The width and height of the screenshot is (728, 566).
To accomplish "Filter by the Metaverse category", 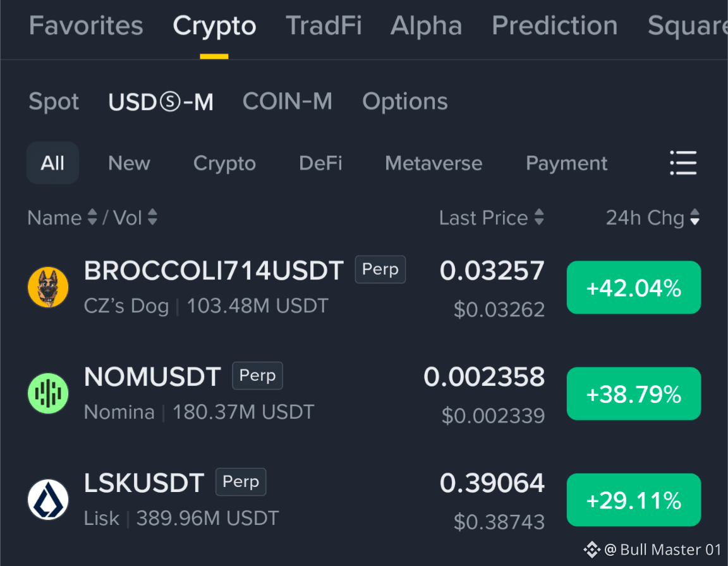I will pos(434,163).
